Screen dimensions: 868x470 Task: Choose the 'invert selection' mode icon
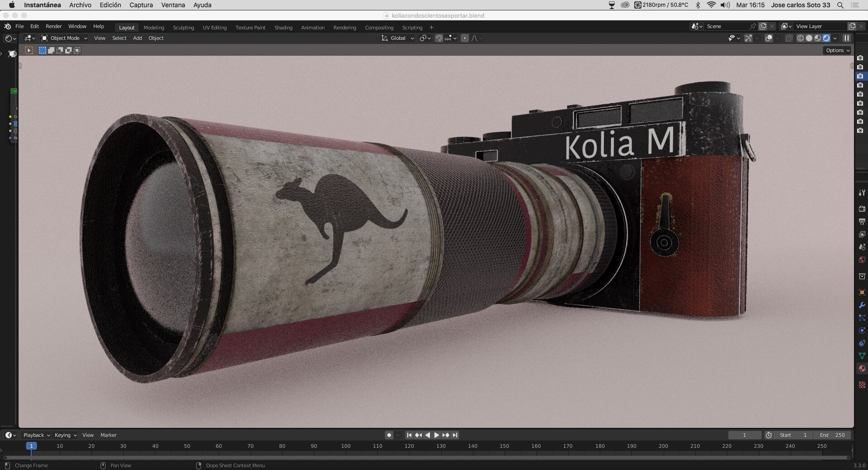tap(68, 50)
